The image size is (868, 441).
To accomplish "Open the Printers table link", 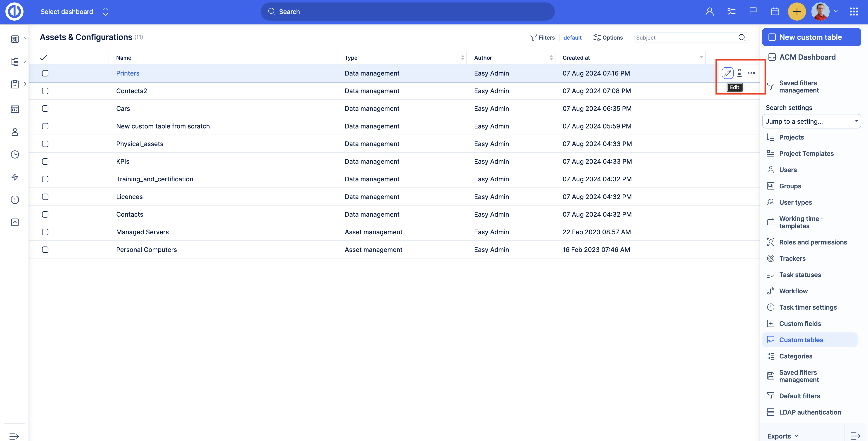I will [127, 73].
